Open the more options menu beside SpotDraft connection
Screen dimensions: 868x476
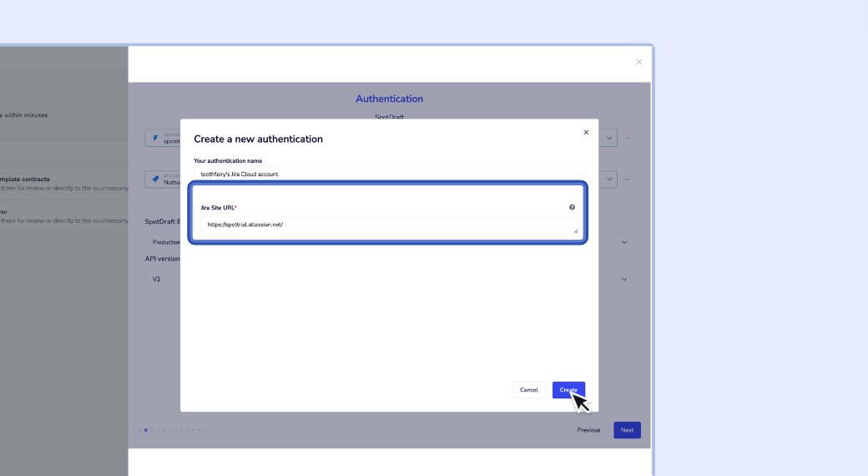[x=627, y=138]
